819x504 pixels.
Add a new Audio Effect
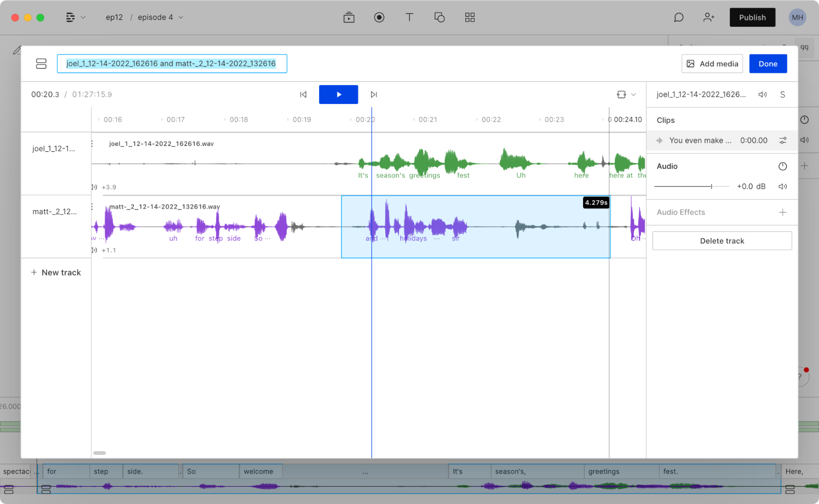click(783, 212)
